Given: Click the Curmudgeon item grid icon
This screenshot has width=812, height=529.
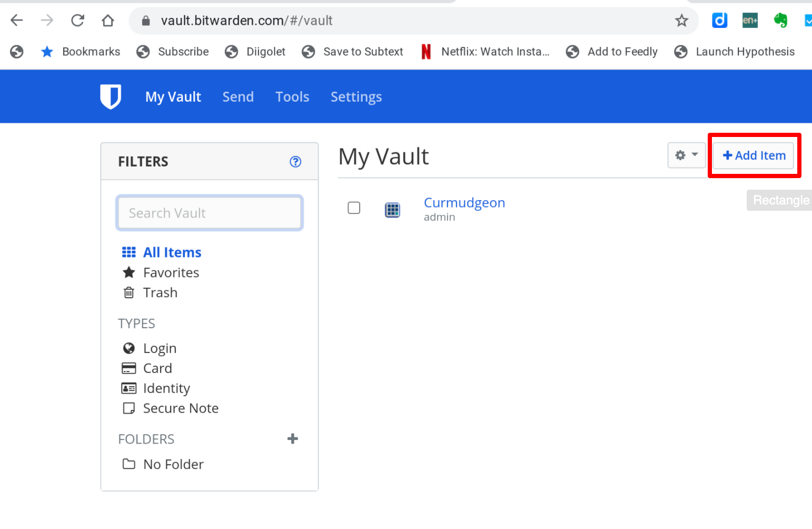Looking at the screenshot, I should click(392, 210).
